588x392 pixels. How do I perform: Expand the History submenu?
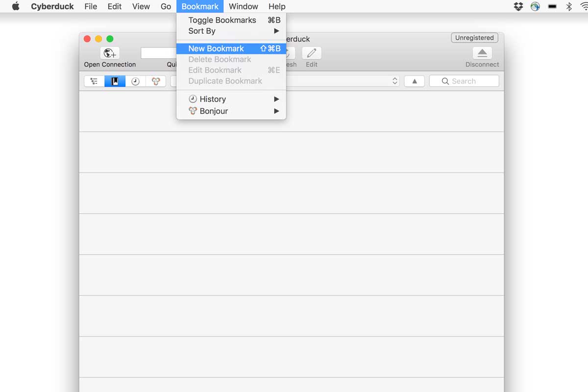coord(231,99)
